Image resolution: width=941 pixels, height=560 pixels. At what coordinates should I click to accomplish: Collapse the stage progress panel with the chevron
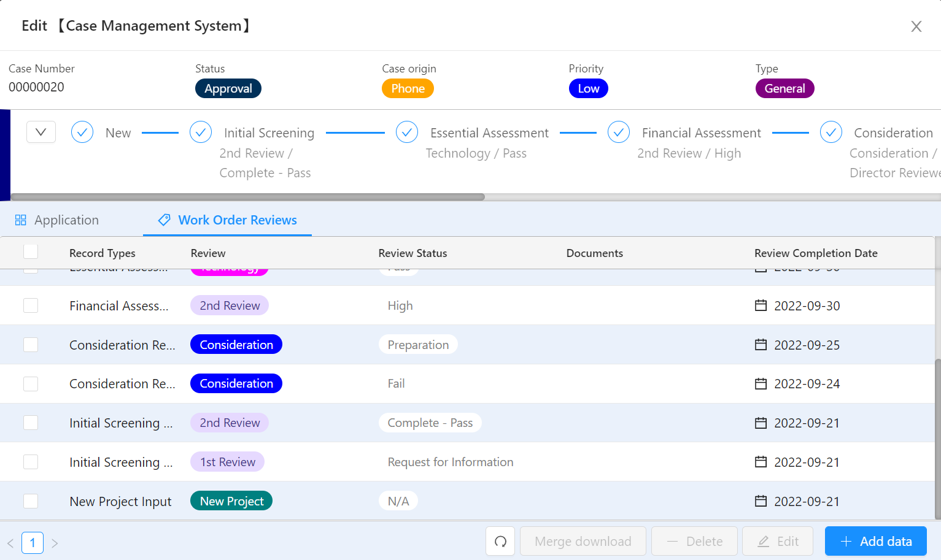point(41,132)
